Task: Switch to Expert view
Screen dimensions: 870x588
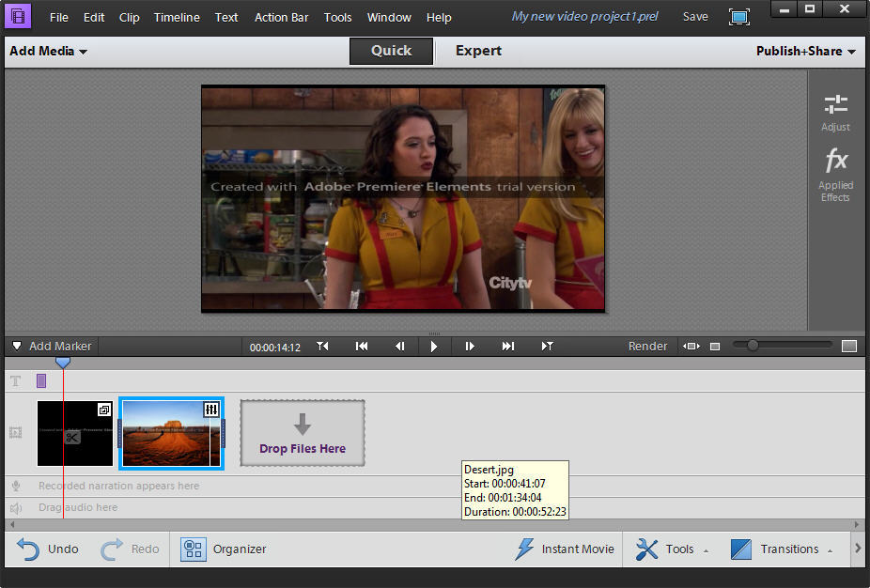Action: click(478, 51)
